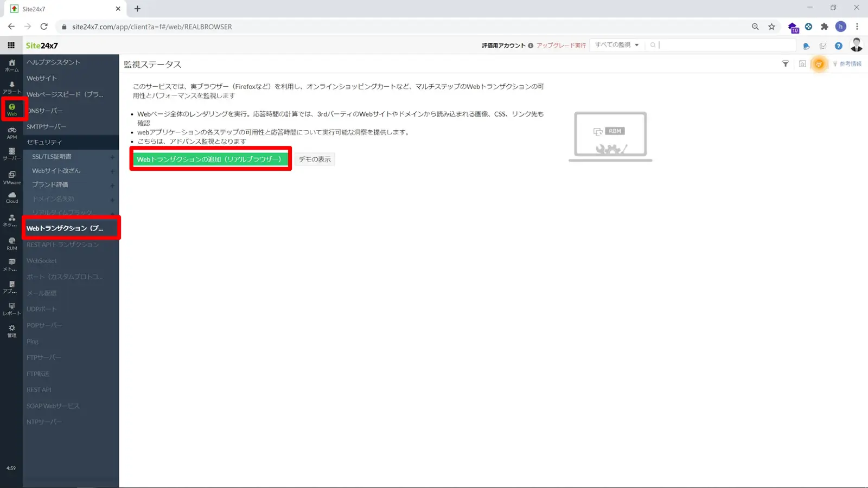868x488 pixels.
Task: Open the サーバー (Server) sidebar icon
Action: point(11,155)
